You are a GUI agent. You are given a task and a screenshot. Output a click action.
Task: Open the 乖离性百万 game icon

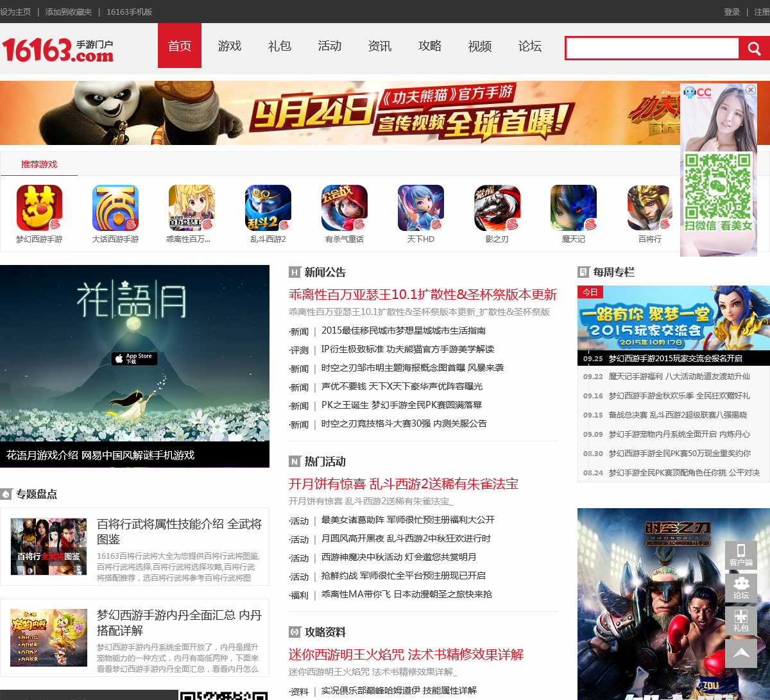[x=191, y=208]
